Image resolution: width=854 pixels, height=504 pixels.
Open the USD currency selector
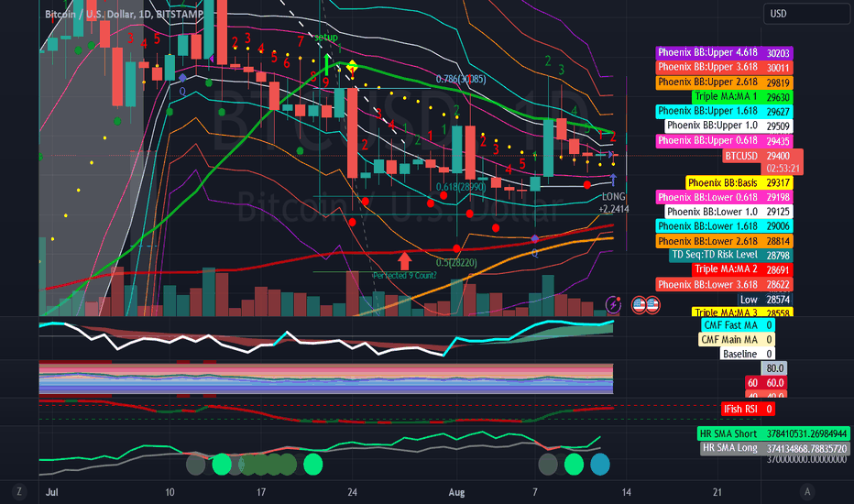coord(806,14)
